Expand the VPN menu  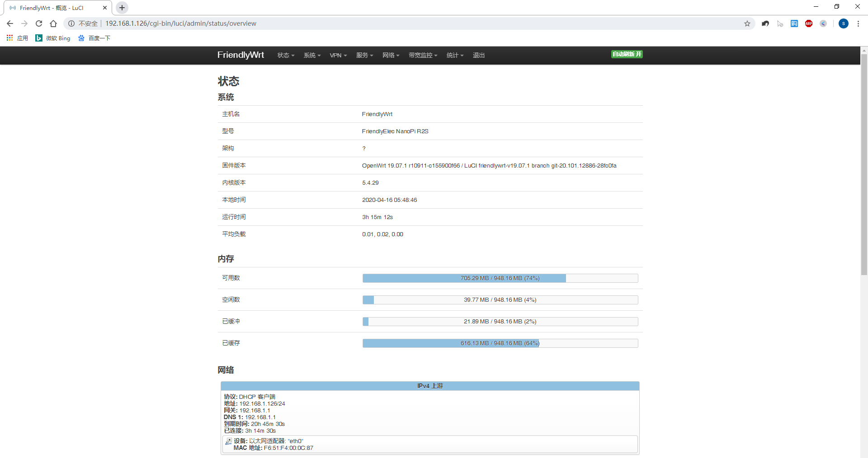point(338,55)
